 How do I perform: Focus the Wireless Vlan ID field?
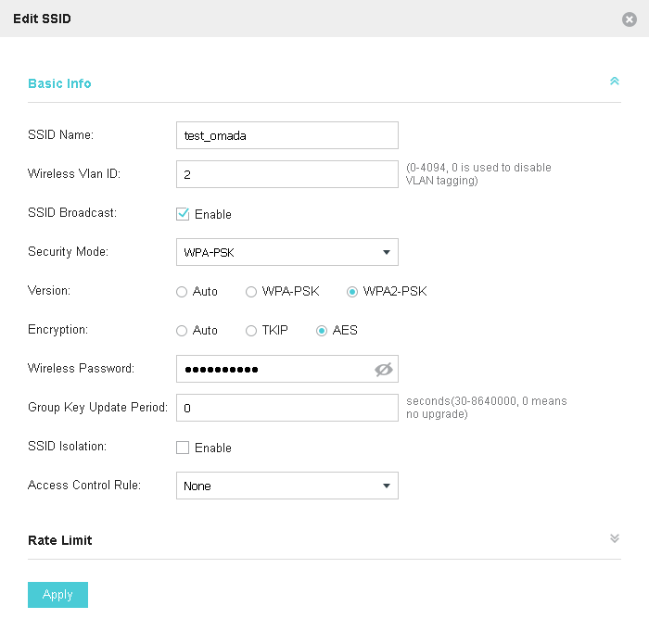(286, 174)
